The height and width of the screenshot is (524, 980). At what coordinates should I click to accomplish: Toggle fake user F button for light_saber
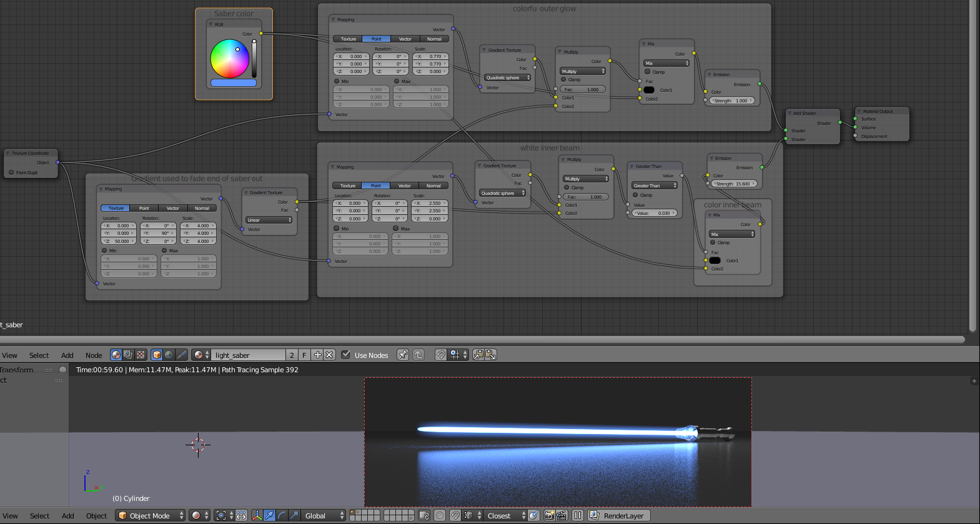[x=304, y=355]
